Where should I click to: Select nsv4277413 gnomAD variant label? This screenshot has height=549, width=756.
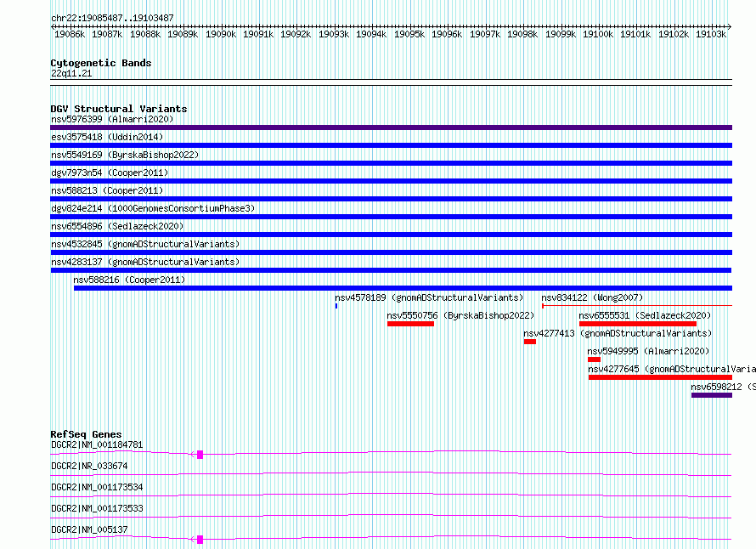[618, 333]
